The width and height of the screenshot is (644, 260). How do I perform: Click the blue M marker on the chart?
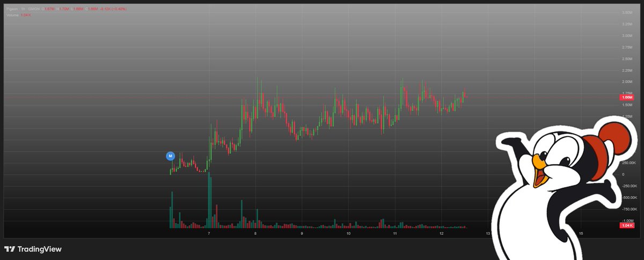[170, 156]
